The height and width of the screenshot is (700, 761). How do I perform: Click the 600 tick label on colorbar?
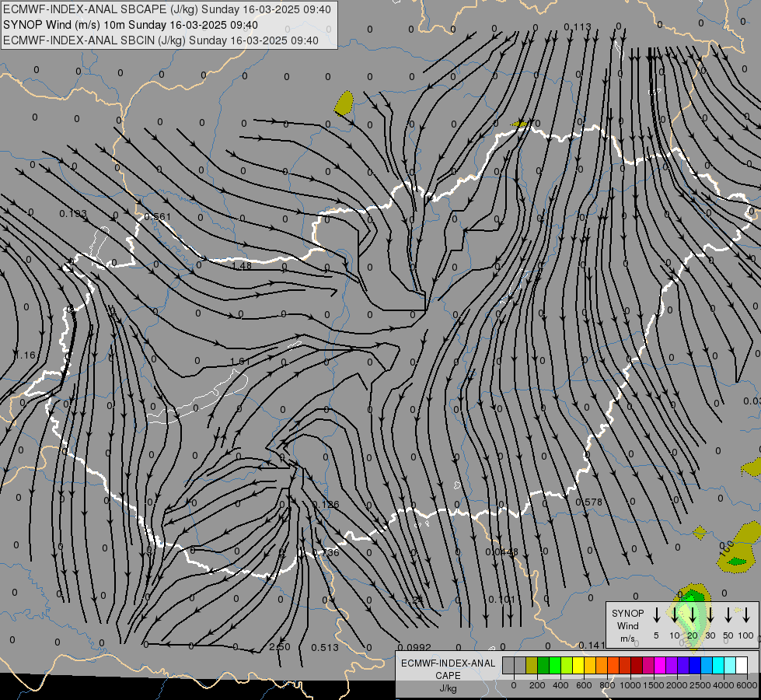(584, 685)
